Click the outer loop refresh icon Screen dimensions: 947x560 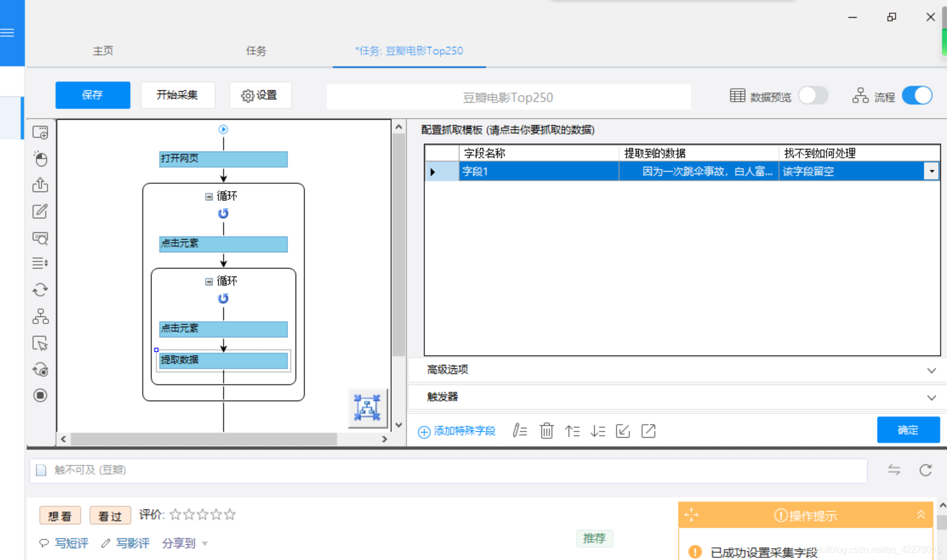tap(223, 214)
